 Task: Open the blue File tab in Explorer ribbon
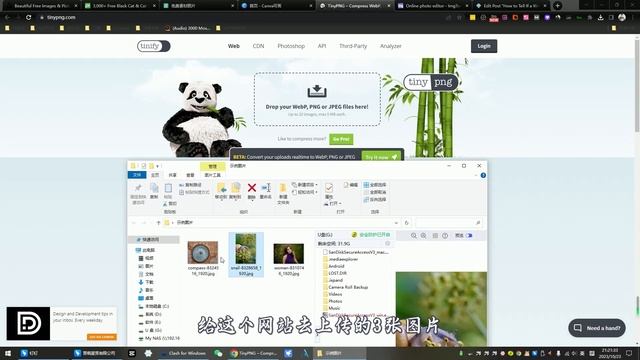point(137,175)
